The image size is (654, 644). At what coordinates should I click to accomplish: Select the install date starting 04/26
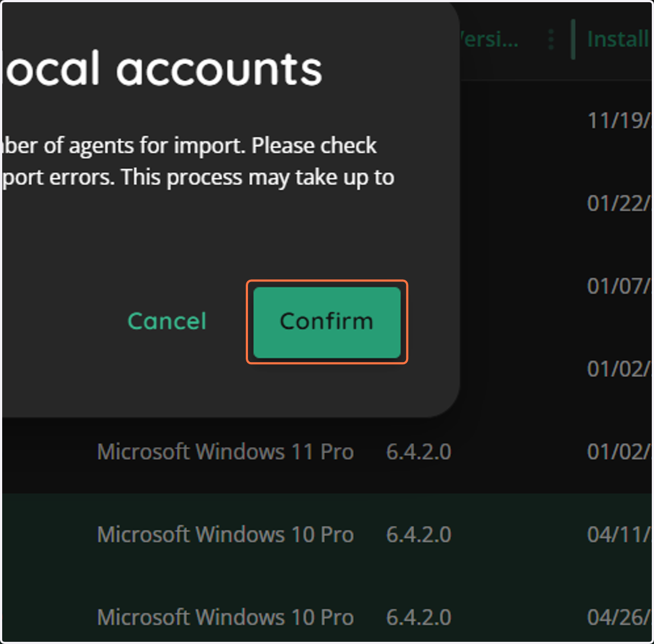click(x=619, y=617)
